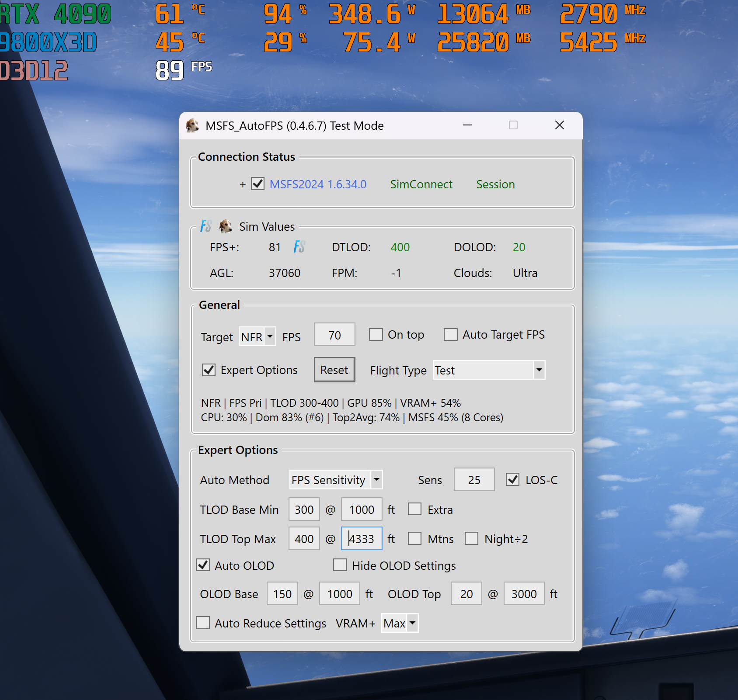This screenshot has width=738, height=700.
Task: Click the MSFS2024 1.6.34.0 version text
Action: pyautogui.click(x=318, y=184)
